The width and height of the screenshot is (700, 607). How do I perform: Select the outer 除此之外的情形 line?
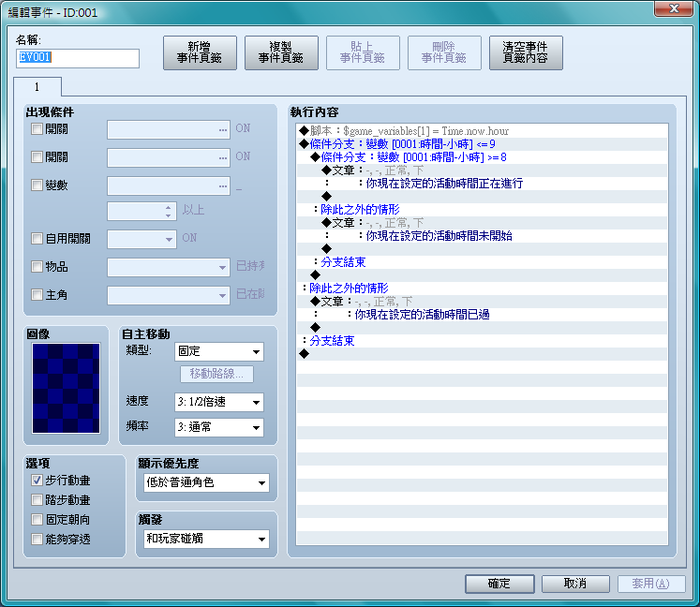pyautogui.click(x=483, y=289)
